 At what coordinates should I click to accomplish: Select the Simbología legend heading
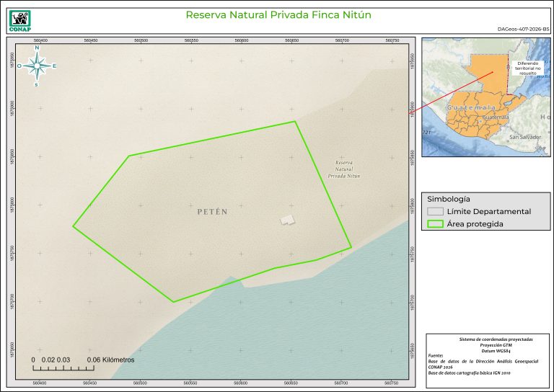click(448, 199)
